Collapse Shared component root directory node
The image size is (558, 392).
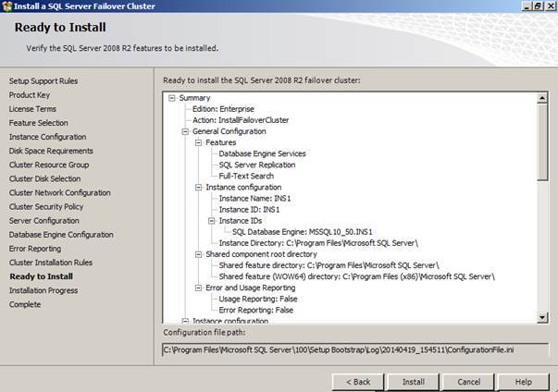(198, 254)
